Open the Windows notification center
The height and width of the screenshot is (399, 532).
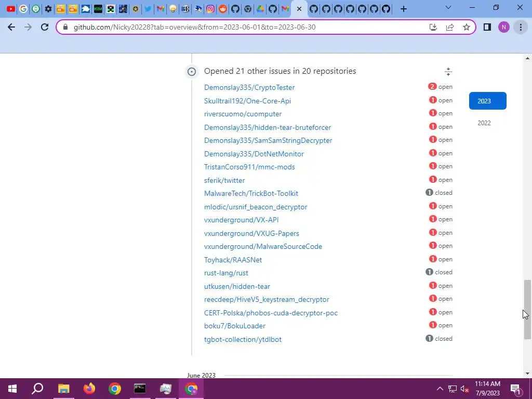pos(515,389)
